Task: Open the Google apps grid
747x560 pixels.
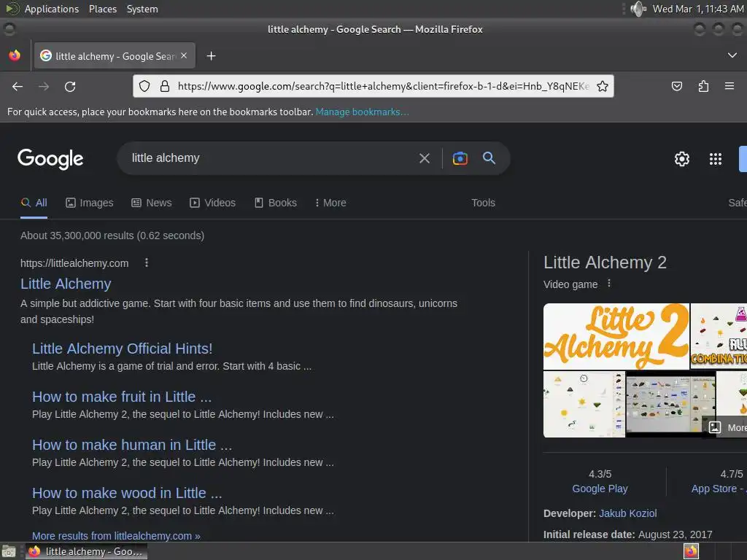Action: point(715,158)
